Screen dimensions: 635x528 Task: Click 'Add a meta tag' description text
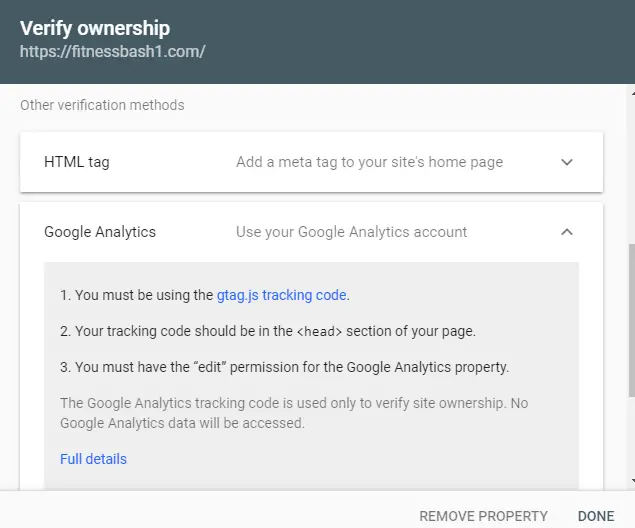tap(369, 162)
